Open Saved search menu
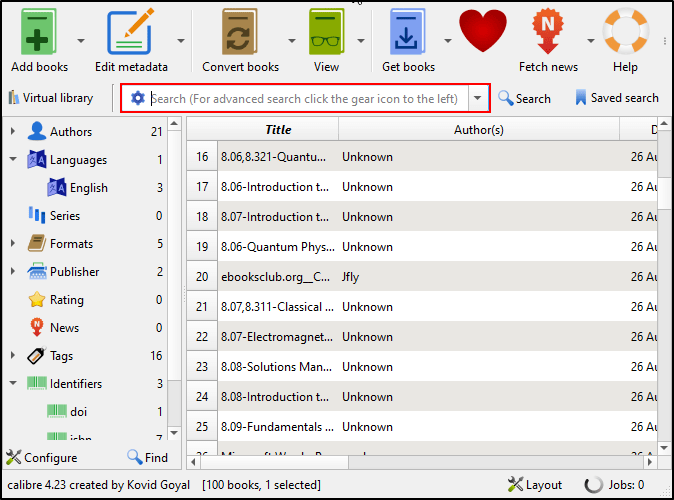Image resolution: width=674 pixels, height=500 pixels. [617, 98]
